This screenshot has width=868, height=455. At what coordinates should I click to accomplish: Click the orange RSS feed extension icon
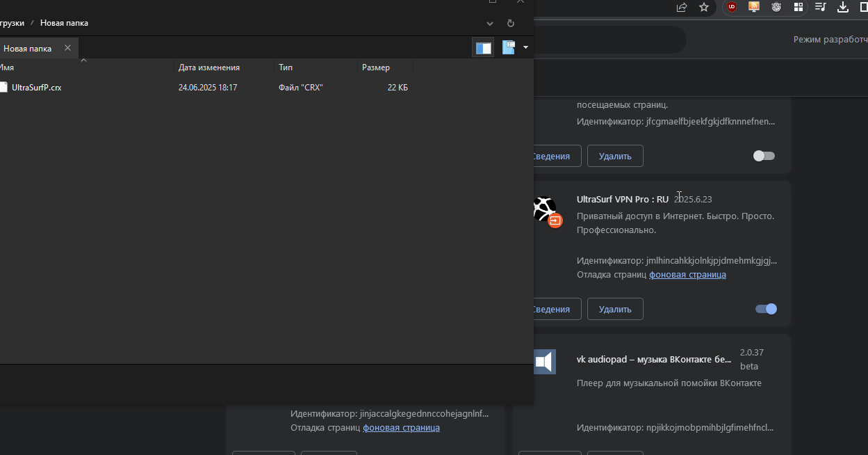pos(754,7)
